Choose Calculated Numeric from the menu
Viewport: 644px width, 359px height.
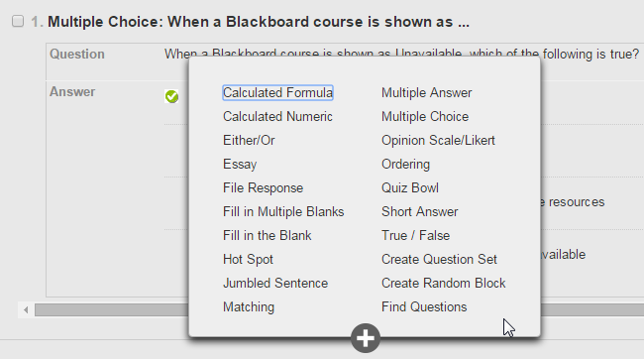(277, 116)
